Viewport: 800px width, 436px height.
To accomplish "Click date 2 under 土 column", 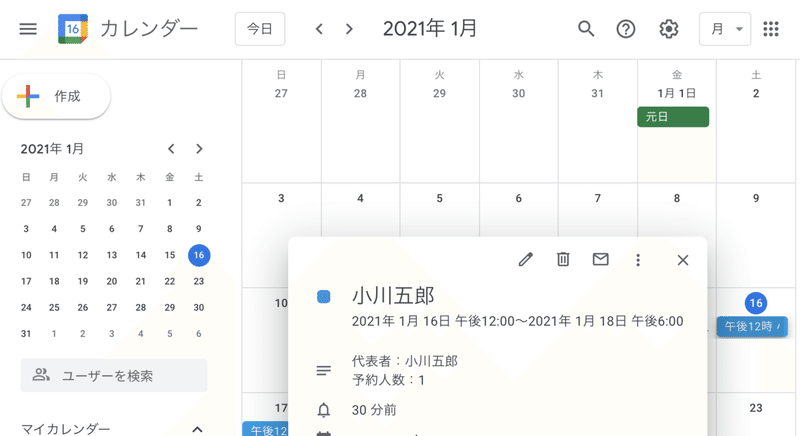I will pyautogui.click(x=756, y=93).
